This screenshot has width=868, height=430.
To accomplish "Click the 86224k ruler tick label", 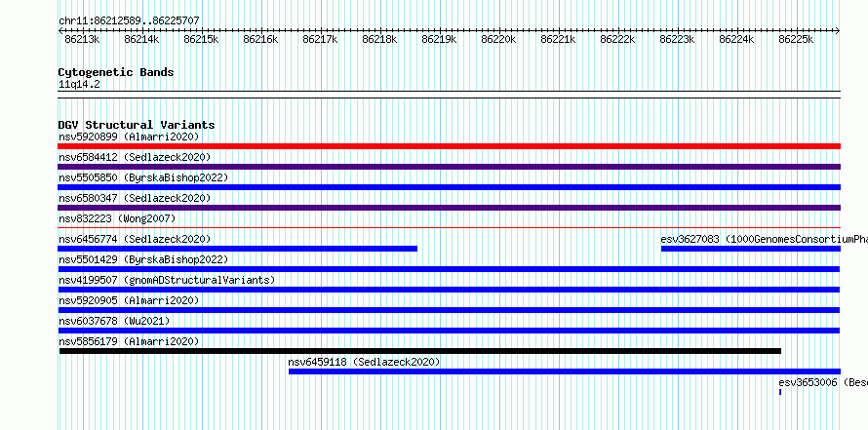I will point(736,39).
